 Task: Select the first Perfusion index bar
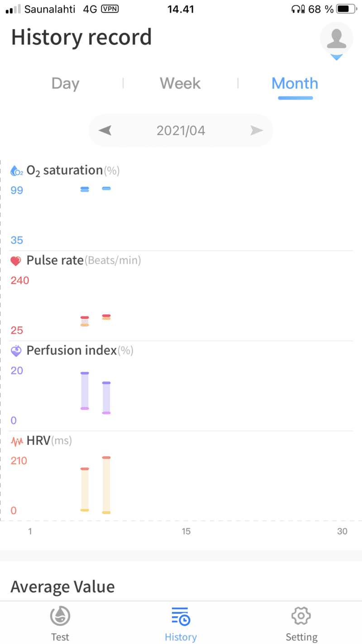click(x=85, y=390)
